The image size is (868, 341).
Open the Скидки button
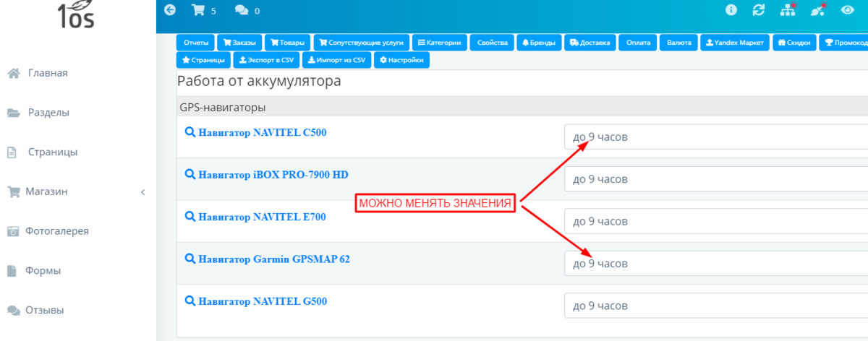(795, 43)
